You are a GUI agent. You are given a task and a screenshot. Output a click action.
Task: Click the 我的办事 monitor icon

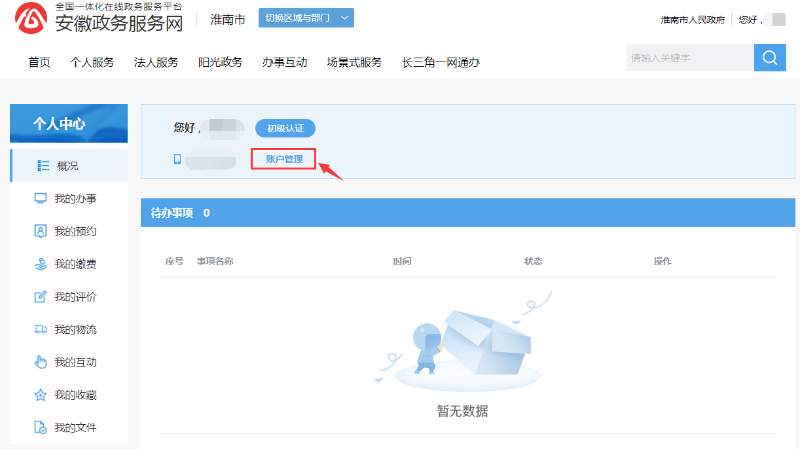point(41,198)
